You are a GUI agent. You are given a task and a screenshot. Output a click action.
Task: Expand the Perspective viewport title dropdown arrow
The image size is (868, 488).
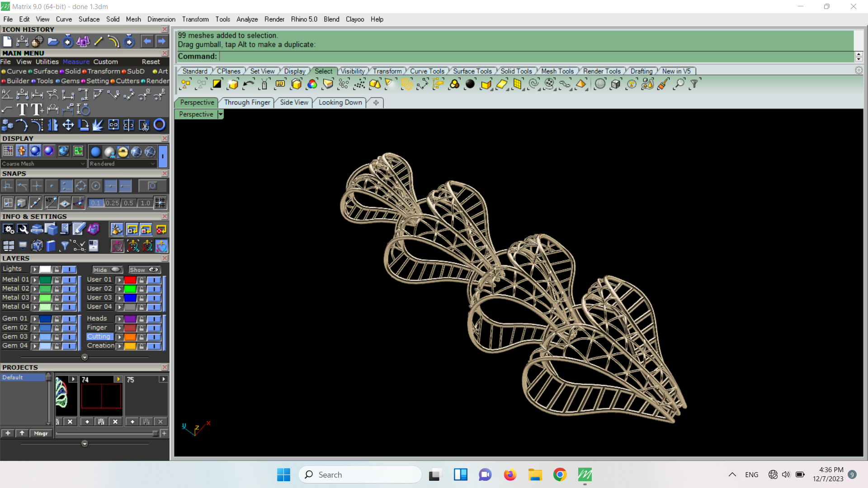[221, 114]
